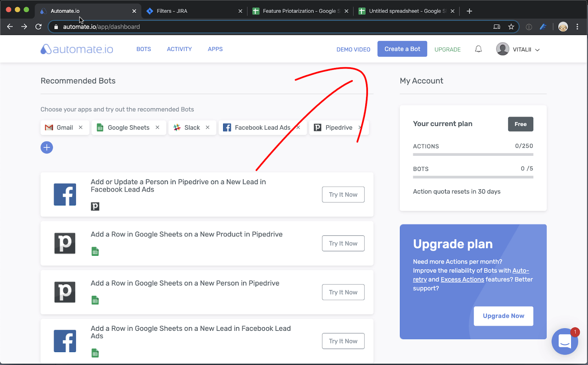Open the Excess Actions link
Screen dimensions: 588x365
(462, 279)
